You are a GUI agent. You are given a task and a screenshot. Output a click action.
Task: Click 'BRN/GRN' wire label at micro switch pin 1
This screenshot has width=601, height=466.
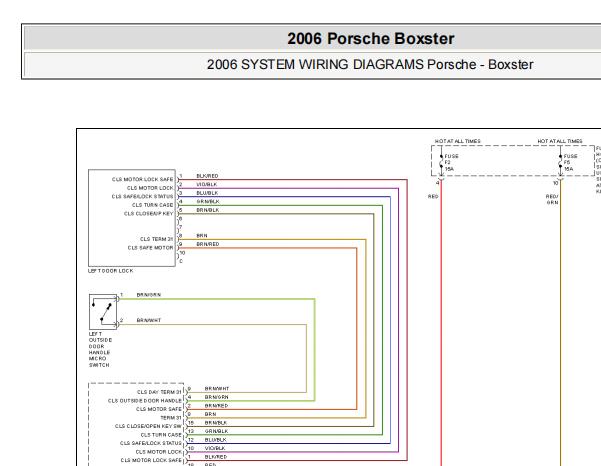pos(149,295)
